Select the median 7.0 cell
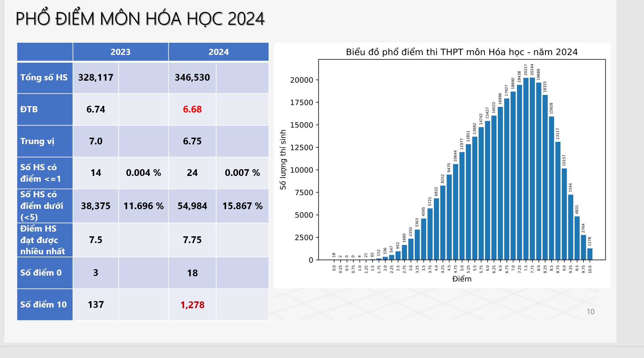This screenshot has width=644, height=358. [x=96, y=141]
